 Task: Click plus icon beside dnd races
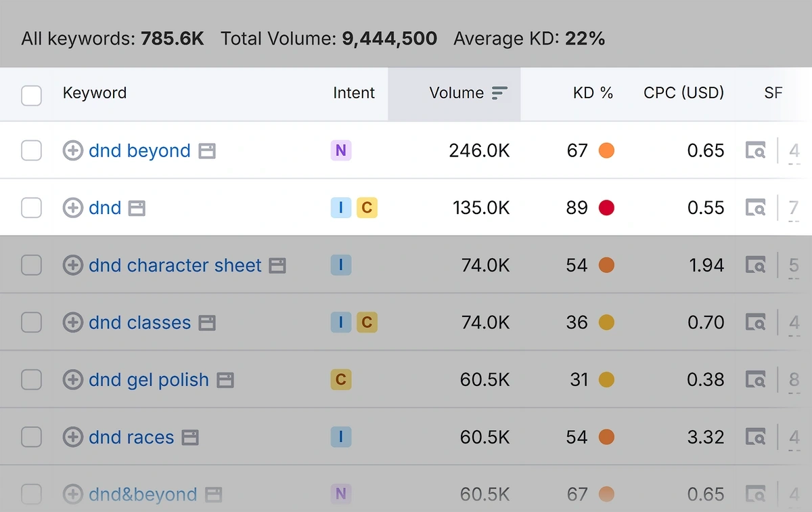click(72, 438)
